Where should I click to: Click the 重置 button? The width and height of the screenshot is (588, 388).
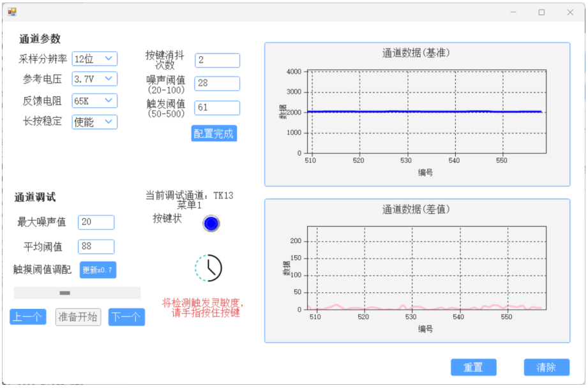pos(474,368)
